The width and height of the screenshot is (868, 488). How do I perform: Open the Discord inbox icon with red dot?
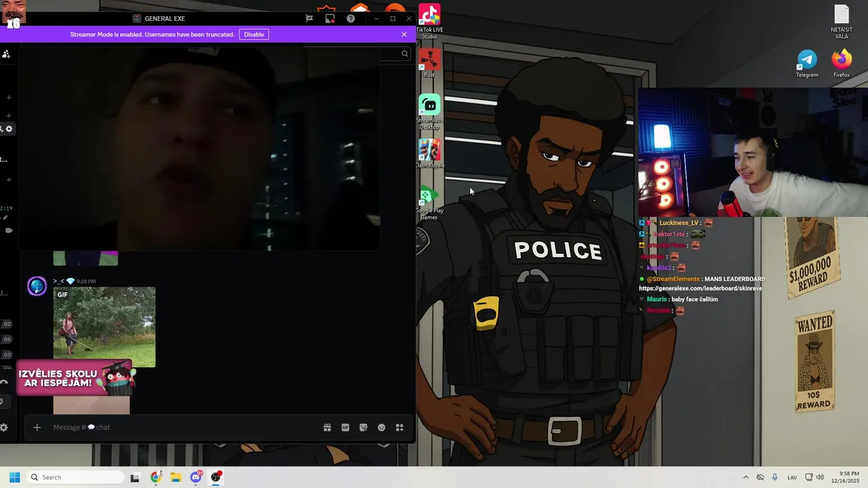point(330,18)
